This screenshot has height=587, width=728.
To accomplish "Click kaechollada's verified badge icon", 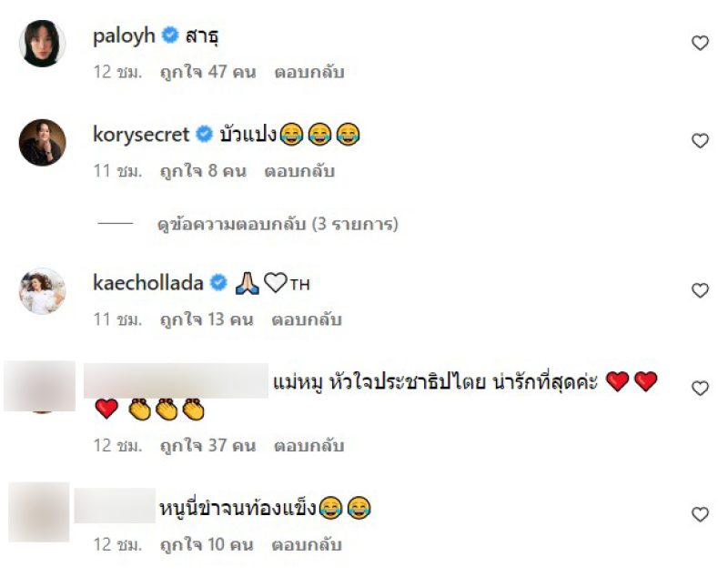I will 218,283.
